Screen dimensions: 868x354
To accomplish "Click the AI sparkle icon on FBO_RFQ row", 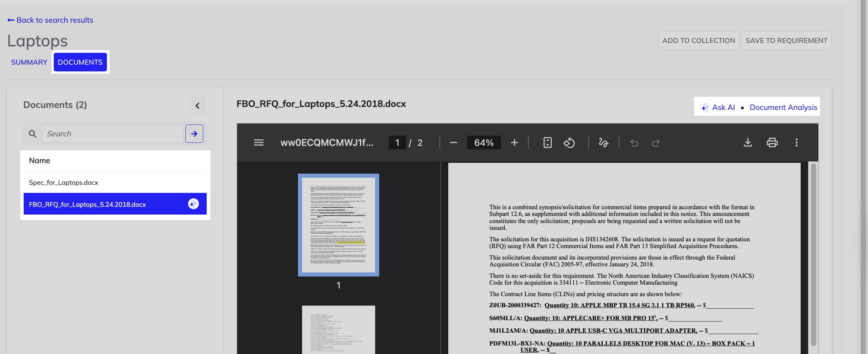I will [193, 204].
